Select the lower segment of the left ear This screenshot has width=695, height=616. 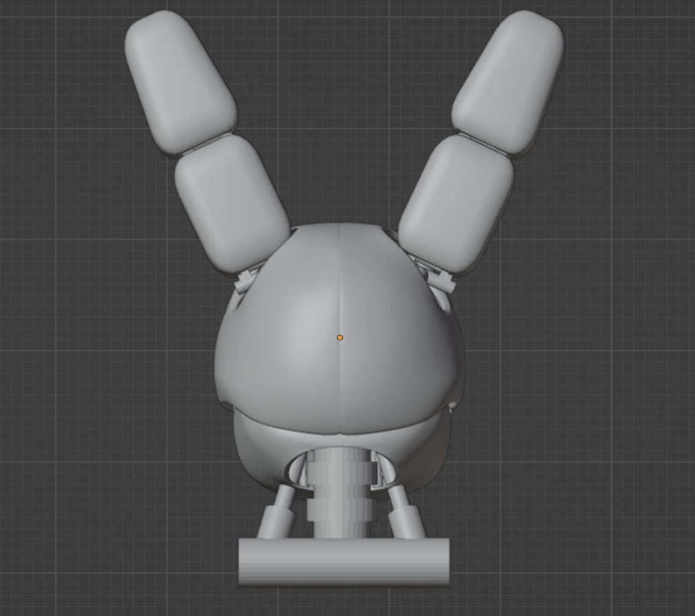click(232, 204)
